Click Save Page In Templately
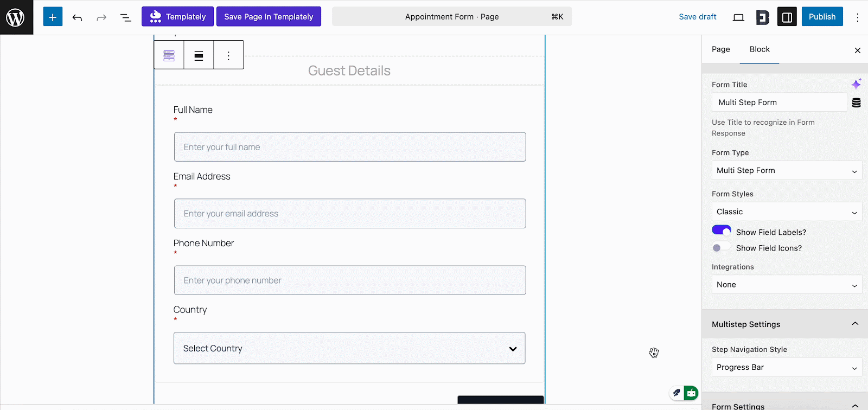This screenshot has width=868, height=410. coord(269,17)
